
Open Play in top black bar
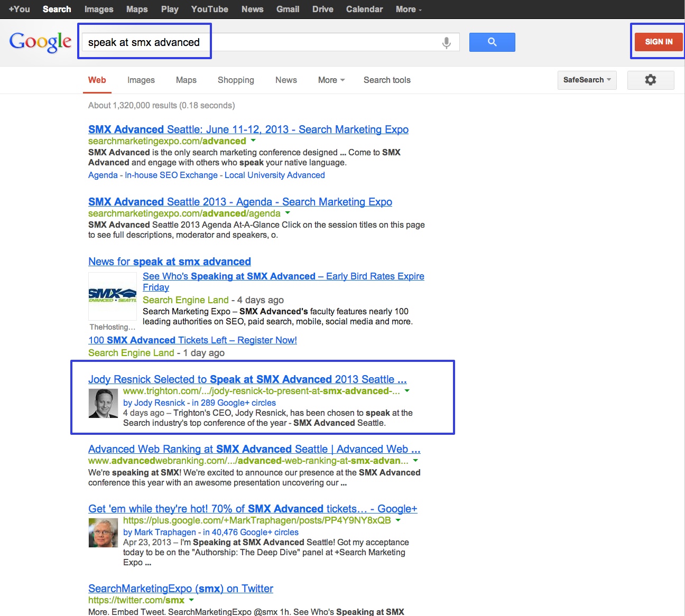(170, 9)
